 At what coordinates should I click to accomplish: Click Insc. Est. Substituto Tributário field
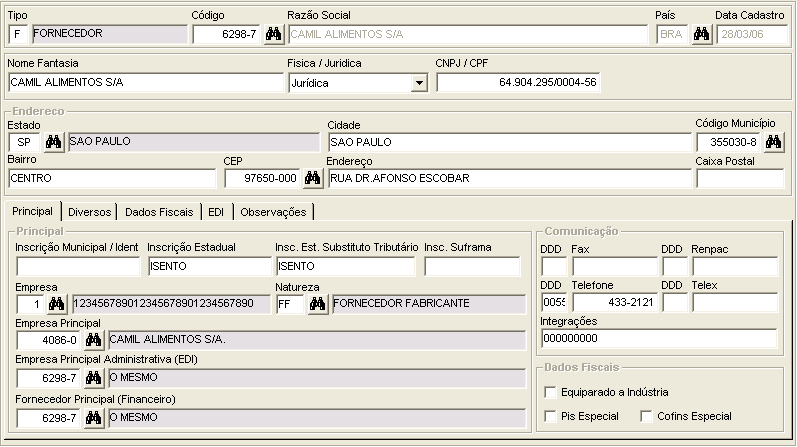pos(346,266)
